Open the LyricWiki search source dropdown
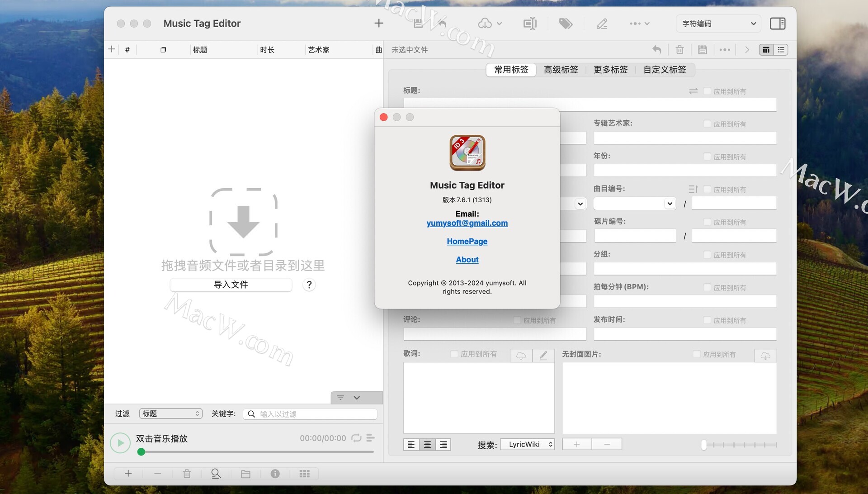The height and width of the screenshot is (494, 868). point(527,444)
